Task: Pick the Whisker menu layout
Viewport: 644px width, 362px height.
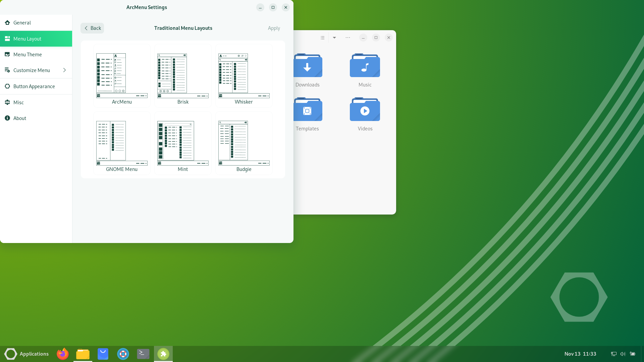Action: (x=244, y=76)
